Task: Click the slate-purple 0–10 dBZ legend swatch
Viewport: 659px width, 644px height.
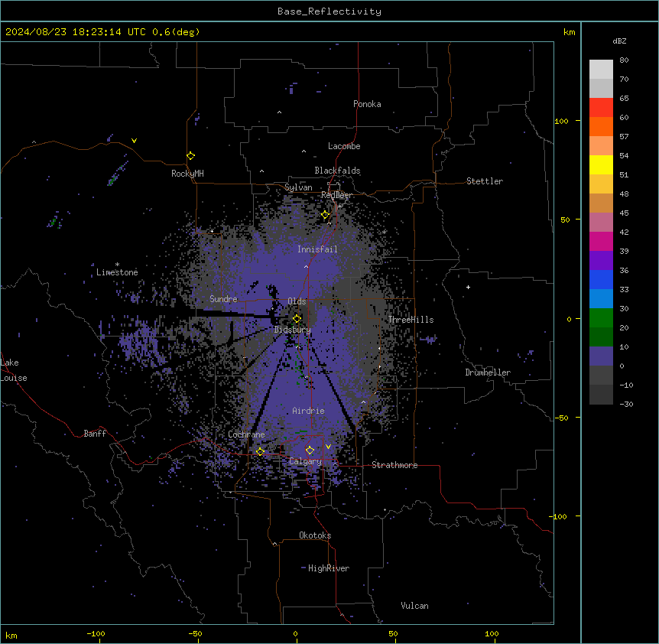Action: pyautogui.click(x=601, y=356)
